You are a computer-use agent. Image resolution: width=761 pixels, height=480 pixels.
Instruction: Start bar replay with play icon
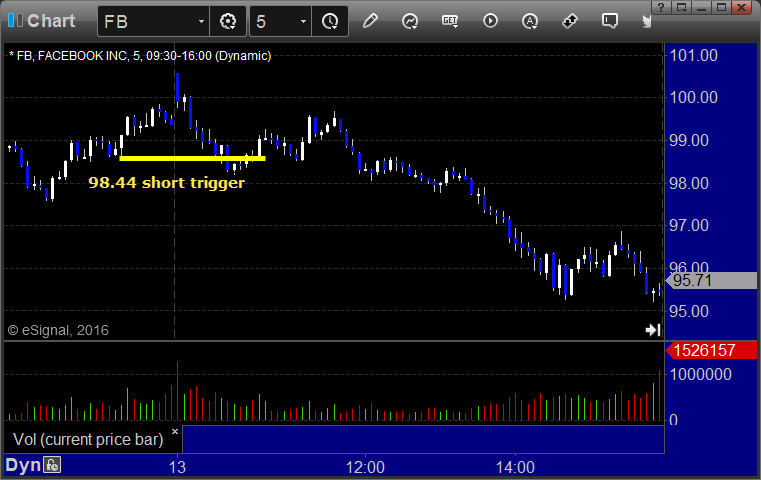point(490,21)
